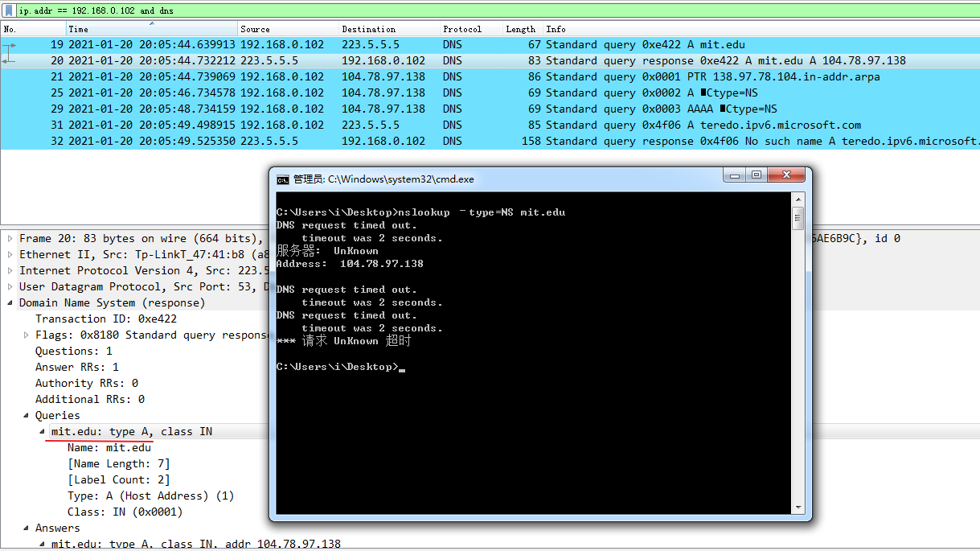Click the Info column header
This screenshot has height=551, width=980.
pos(761,29)
